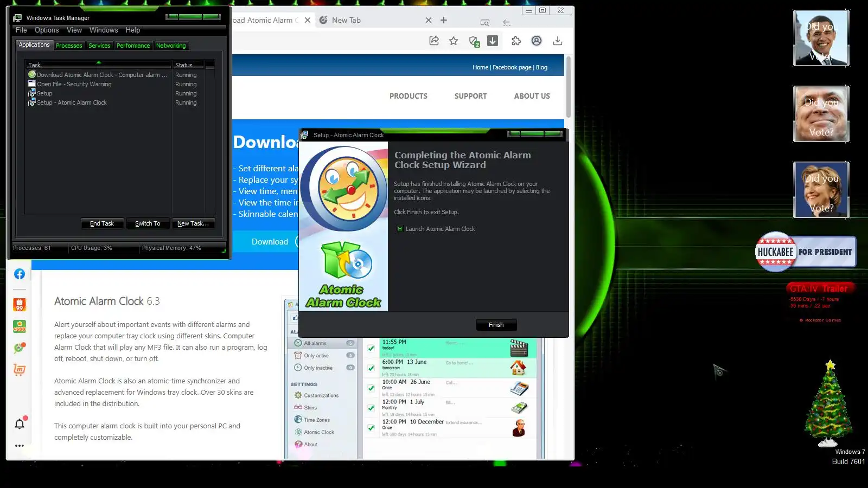This screenshot has width=868, height=488.
Task: Close the New Tab browser tab
Action: [x=429, y=20]
